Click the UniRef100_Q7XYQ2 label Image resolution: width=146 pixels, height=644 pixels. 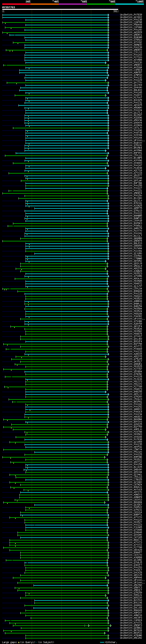tap(131, 42)
